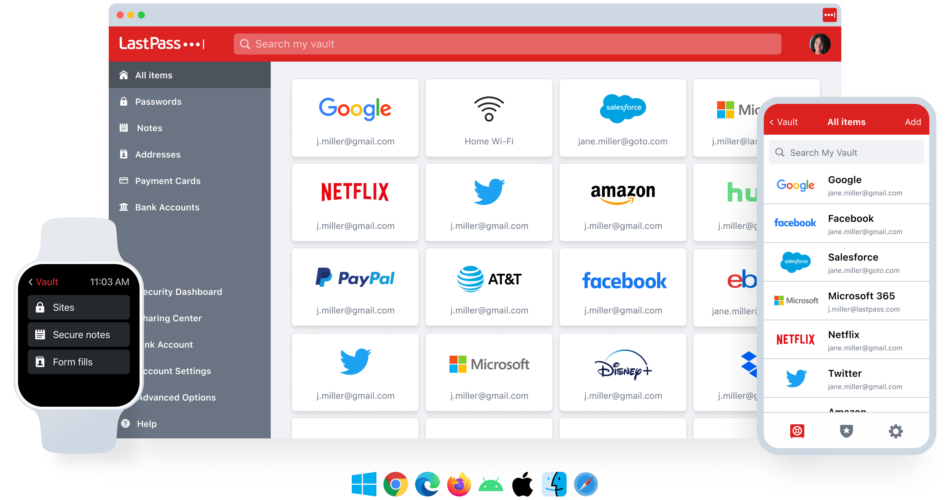Select Secure notes on the watch
The height and width of the screenshot is (500, 950).
point(80,334)
